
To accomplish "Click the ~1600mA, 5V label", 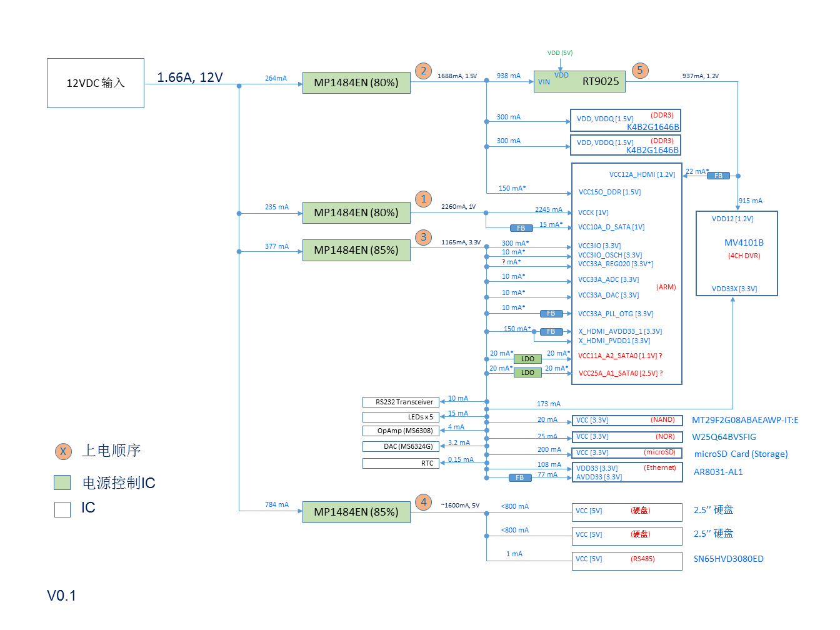I will 460,505.
